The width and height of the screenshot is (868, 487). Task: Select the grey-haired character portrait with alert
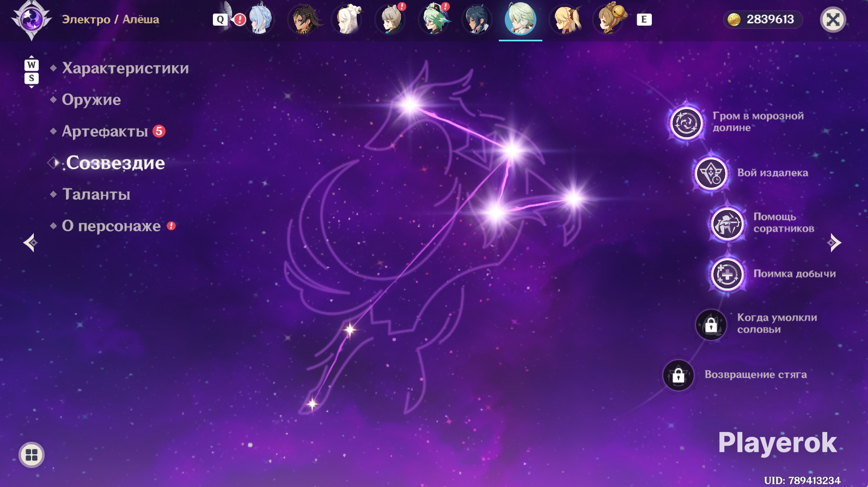[x=390, y=19]
